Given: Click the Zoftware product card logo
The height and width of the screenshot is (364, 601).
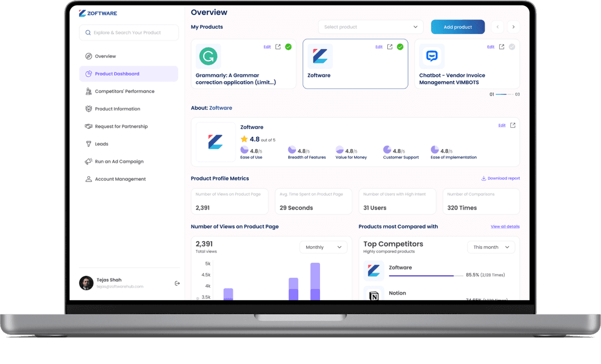Looking at the screenshot, I should point(320,56).
